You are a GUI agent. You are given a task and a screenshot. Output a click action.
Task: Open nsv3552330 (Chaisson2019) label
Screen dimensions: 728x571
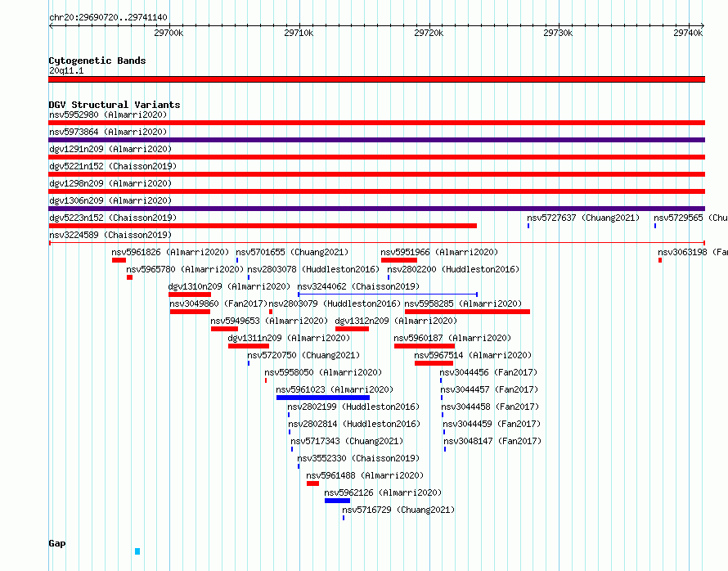(358, 458)
